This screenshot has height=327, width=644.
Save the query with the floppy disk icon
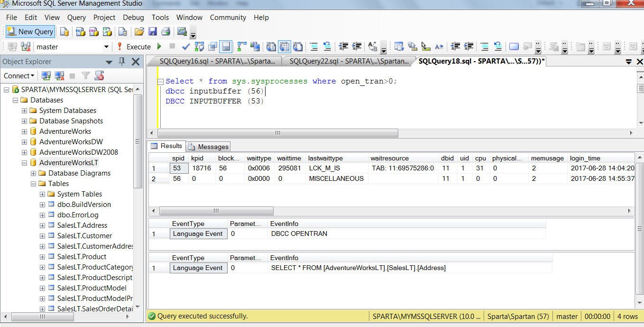point(153,32)
